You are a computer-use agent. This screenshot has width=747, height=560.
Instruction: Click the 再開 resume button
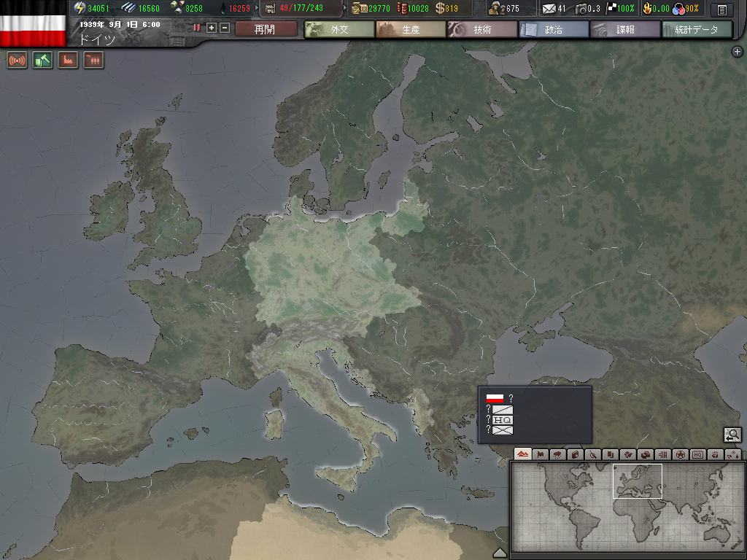pos(266,29)
